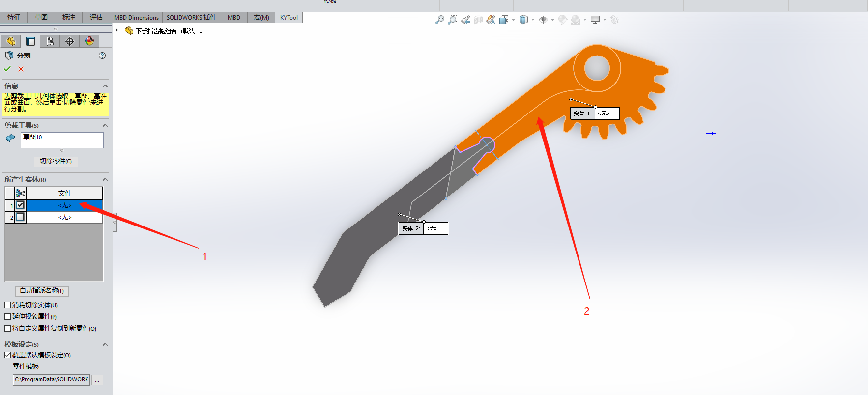Switch to the PropertyManager tab icon
Viewport: 868px width, 395px height.
tap(30, 41)
